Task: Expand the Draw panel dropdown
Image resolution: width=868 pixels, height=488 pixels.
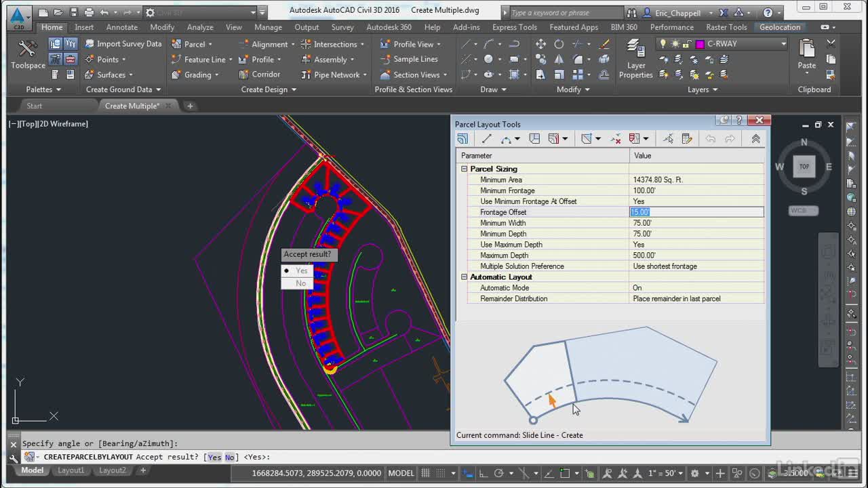Action: (x=493, y=89)
